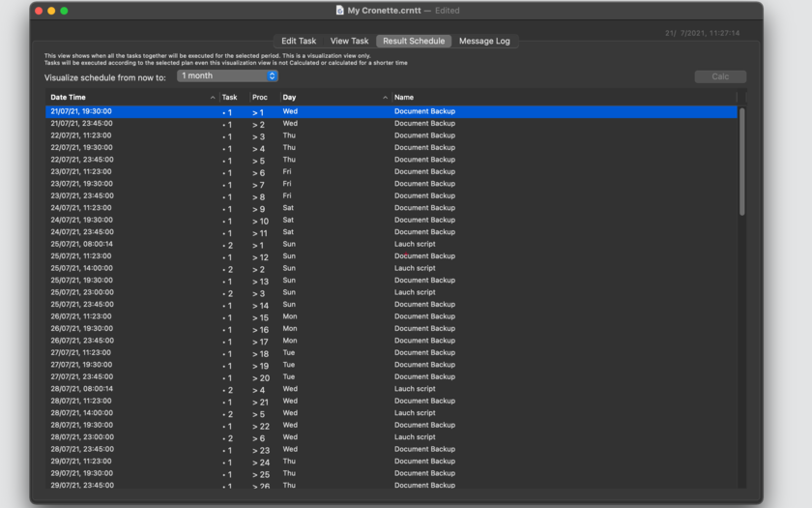Click the Date Time column sort arrow

click(x=213, y=98)
